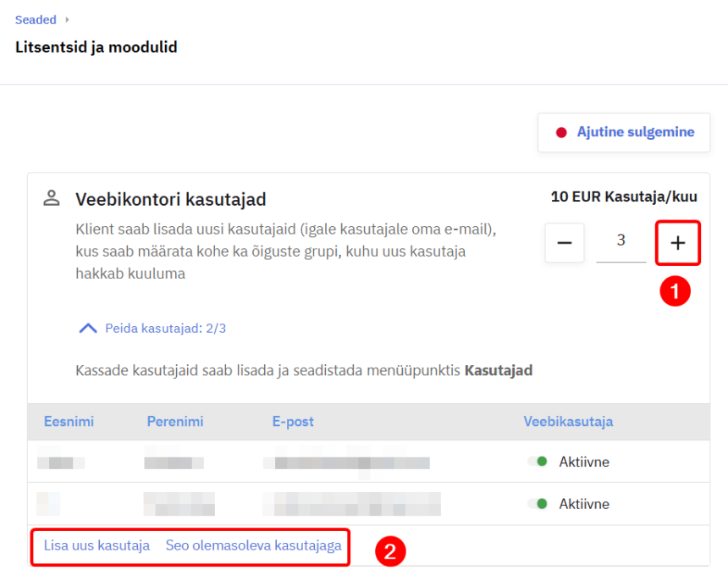Toggle the second user's Aktiivne switch

pyautogui.click(x=538, y=504)
